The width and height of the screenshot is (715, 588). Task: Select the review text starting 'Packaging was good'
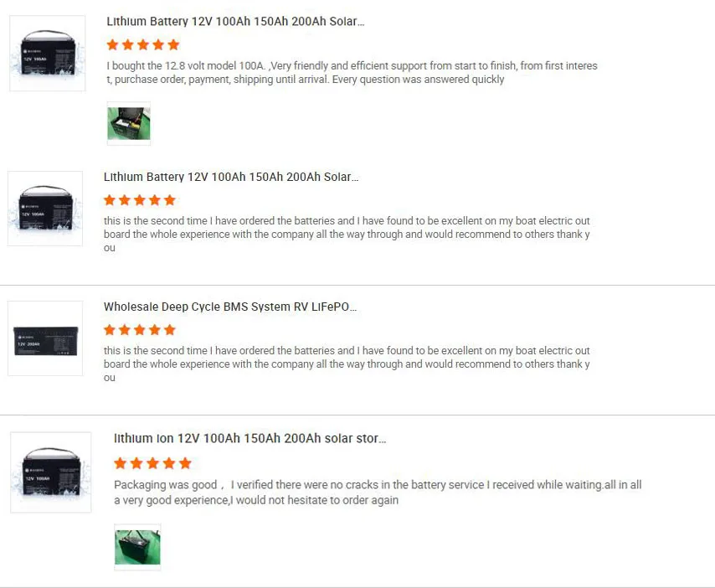point(378,493)
